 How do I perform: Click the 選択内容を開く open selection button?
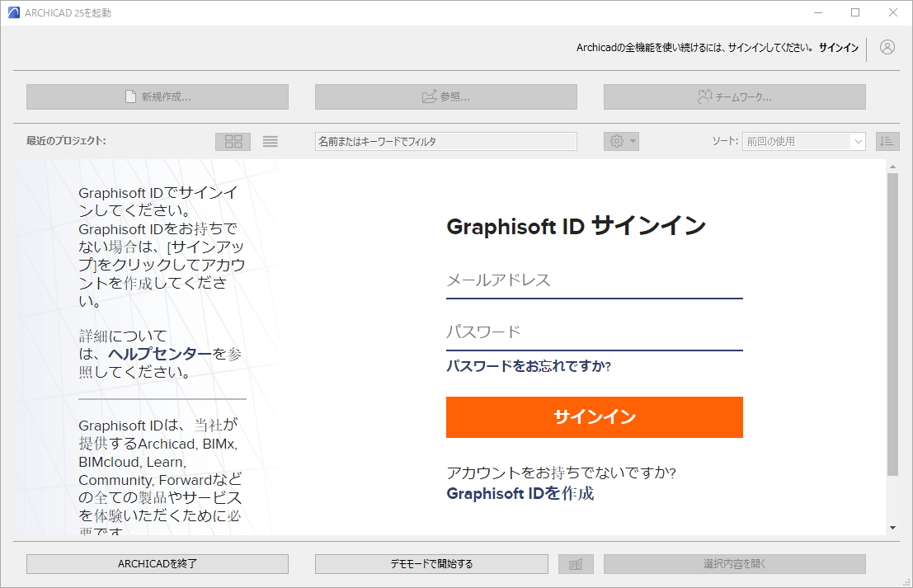coord(734,563)
